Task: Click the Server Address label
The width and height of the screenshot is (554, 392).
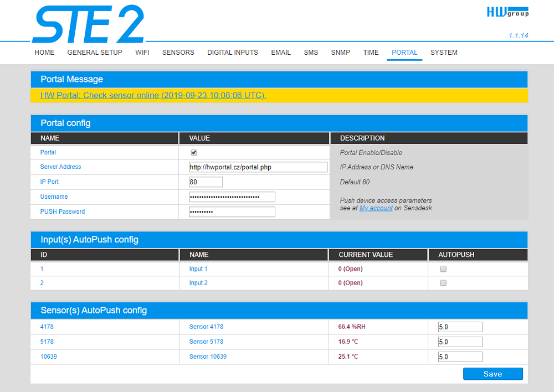Action: (x=60, y=167)
